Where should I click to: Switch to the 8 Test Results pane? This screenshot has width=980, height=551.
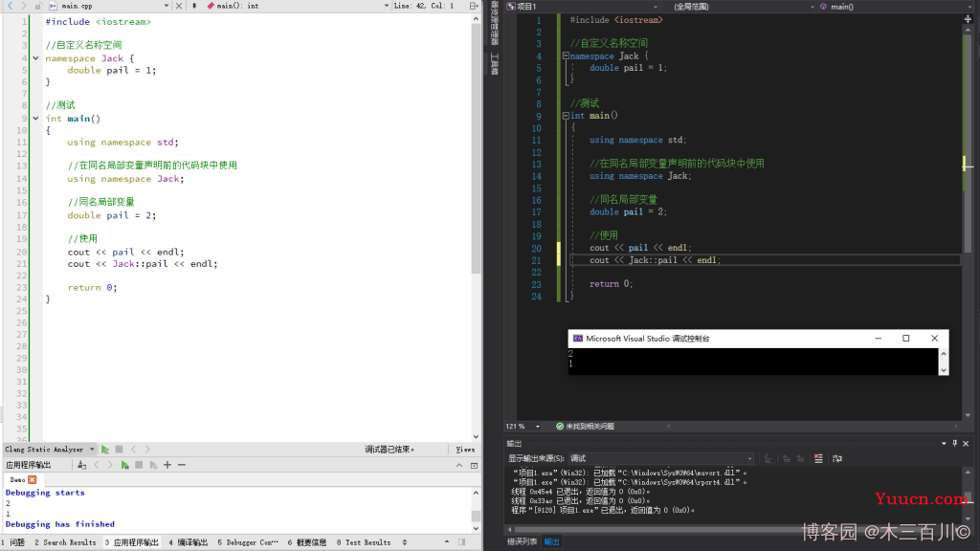tap(363, 542)
